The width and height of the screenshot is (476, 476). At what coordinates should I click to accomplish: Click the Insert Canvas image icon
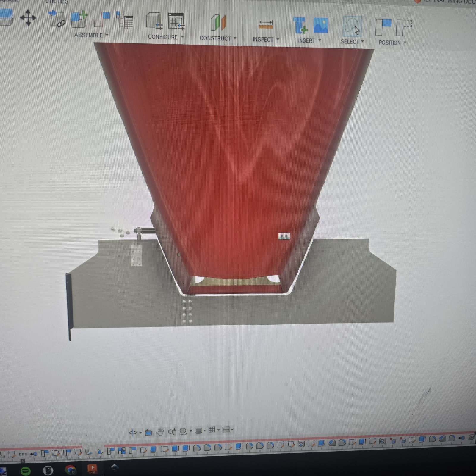pos(321,25)
